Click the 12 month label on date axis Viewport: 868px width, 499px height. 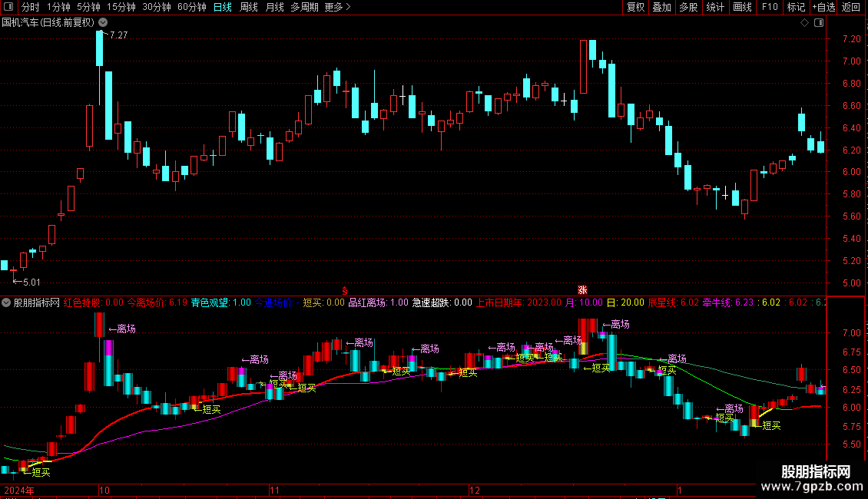point(474,490)
